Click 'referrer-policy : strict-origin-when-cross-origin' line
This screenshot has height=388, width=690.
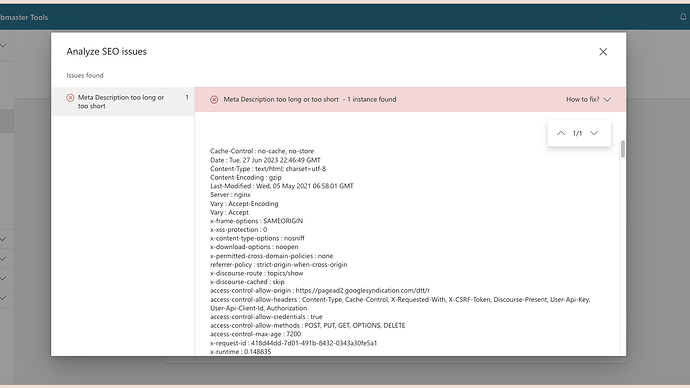[x=279, y=264]
